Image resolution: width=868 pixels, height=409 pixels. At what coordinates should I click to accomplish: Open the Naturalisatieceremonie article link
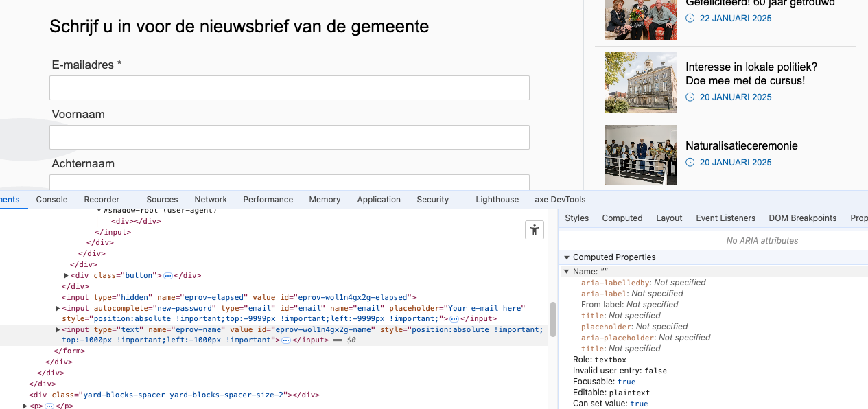click(x=742, y=146)
